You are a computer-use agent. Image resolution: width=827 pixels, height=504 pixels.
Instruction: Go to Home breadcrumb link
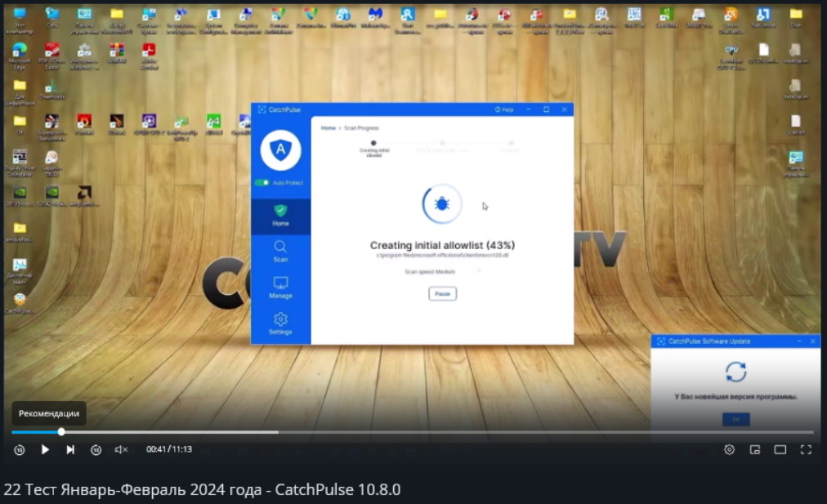click(328, 128)
